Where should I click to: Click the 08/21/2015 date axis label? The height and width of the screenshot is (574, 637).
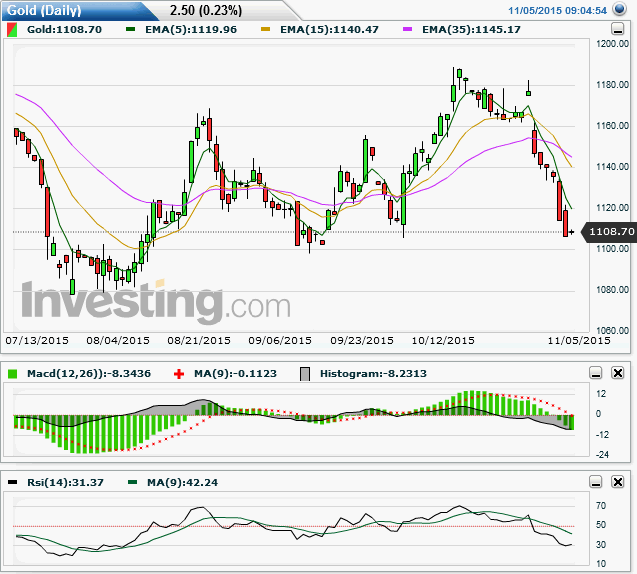[199, 340]
